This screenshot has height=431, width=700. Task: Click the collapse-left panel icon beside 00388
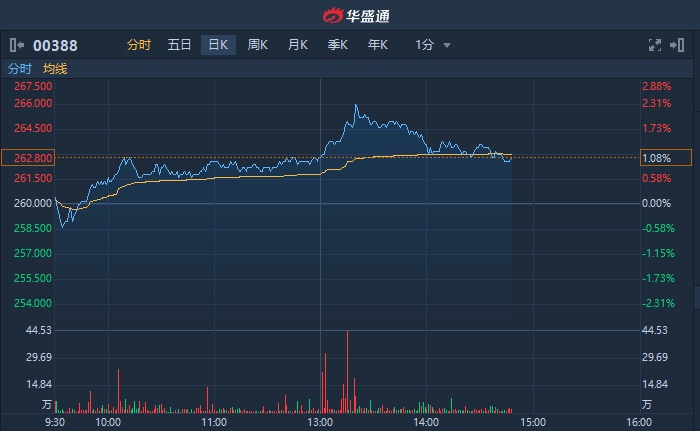coord(17,45)
